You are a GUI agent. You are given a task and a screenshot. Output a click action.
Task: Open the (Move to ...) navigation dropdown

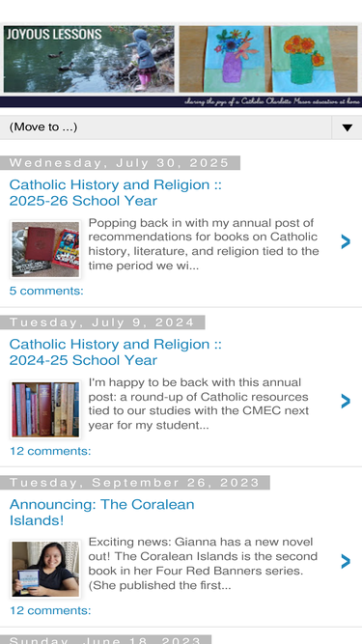point(181,127)
